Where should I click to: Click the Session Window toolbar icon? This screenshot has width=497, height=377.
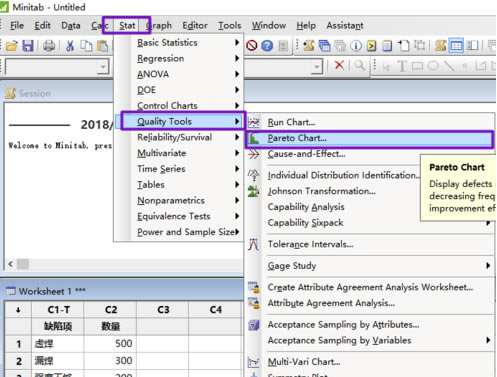(x=441, y=45)
